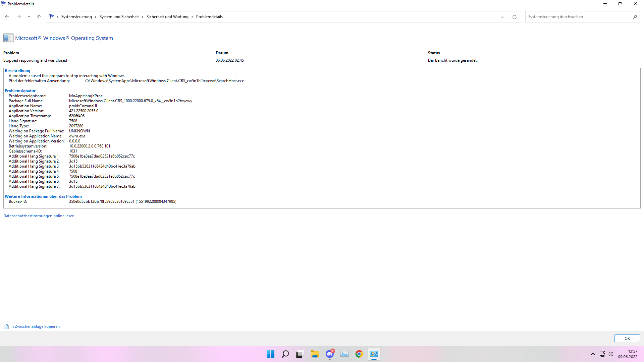This screenshot has height=362, width=644.
Task: Launch Google Chrome from the taskbar
Action: tap(359, 354)
